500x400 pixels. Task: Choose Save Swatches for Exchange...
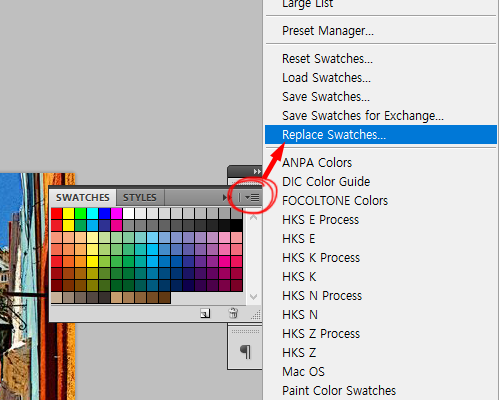[363, 116]
